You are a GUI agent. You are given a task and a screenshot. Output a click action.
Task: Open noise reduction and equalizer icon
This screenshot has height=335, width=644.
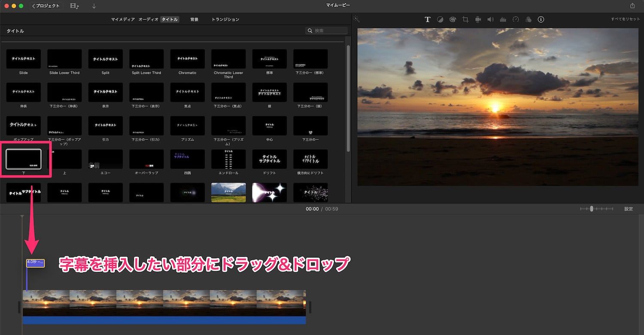pyautogui.click(x=503, y=19)
